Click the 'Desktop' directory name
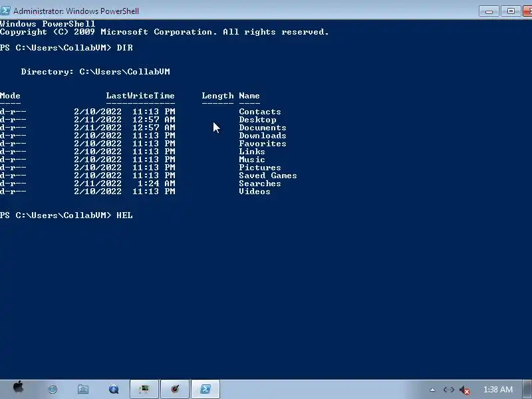 point(257,120)
